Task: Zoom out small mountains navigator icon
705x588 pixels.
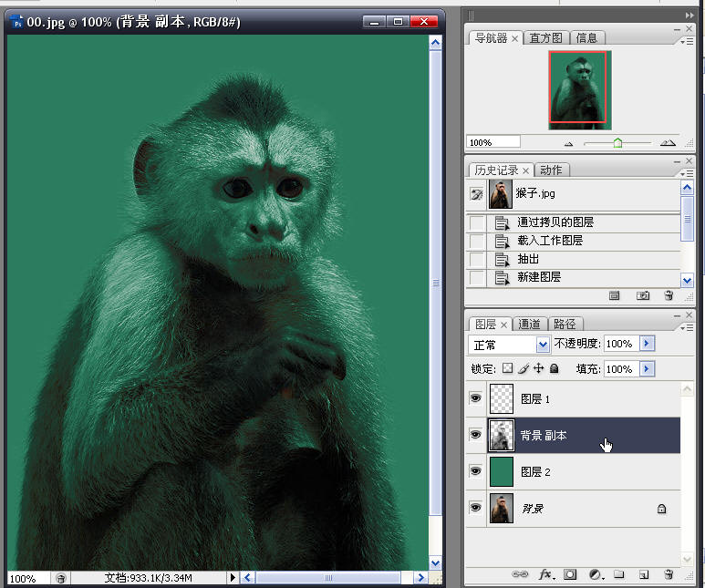Action: [x=568, y=144]
